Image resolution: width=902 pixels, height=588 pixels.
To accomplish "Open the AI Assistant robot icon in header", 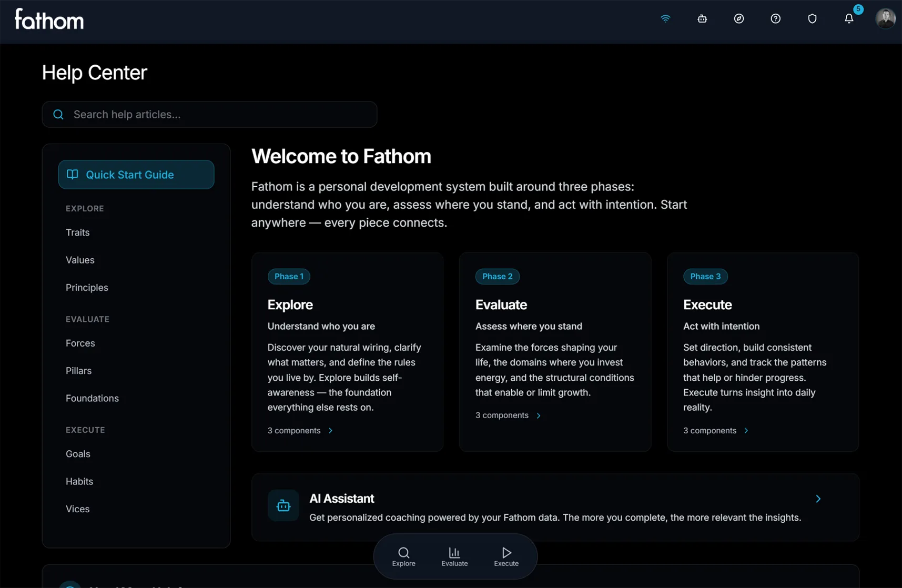I will pos(702,18).
